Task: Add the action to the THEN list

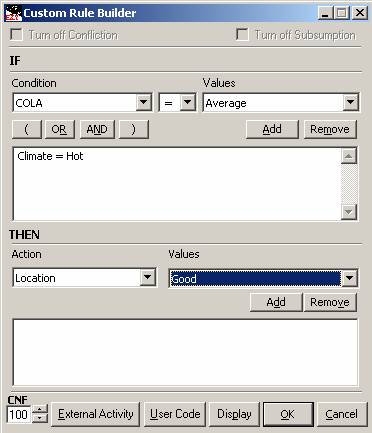Action: tap(276, 302)
